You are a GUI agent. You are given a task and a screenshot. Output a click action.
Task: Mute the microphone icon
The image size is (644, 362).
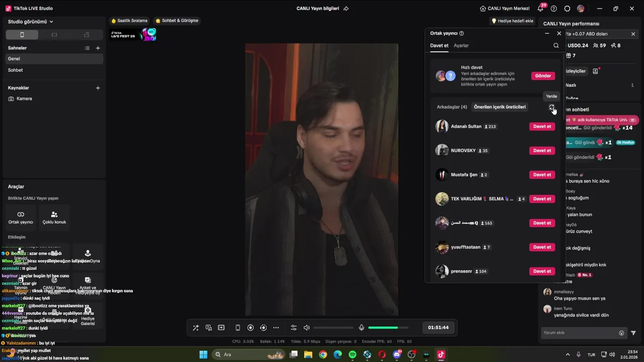point(361,328)
